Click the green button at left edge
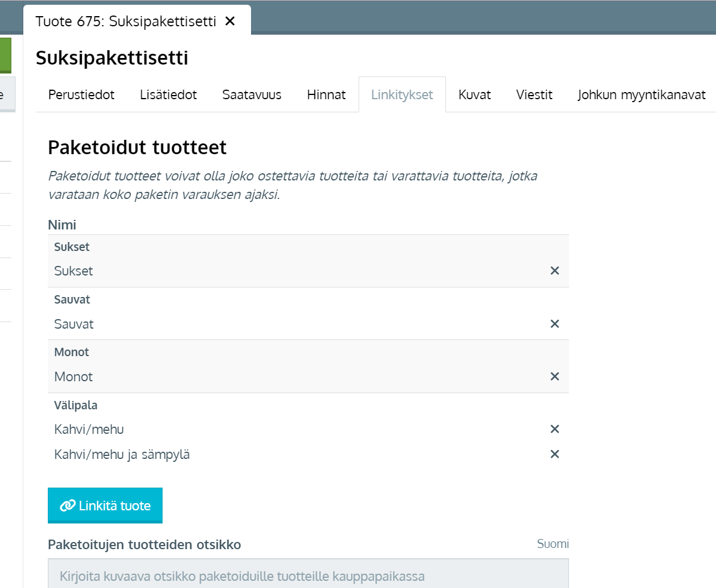Viewport: 716px width, 588px height. (x=5, y=56)
